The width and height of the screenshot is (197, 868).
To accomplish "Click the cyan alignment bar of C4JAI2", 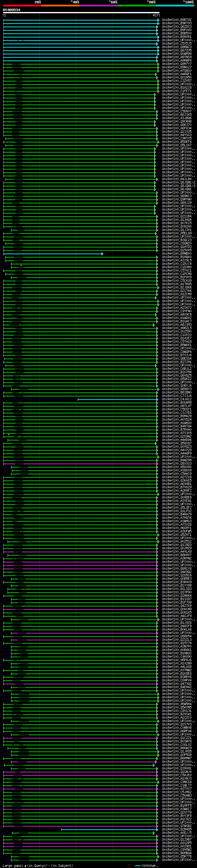I will coord(118,399).
